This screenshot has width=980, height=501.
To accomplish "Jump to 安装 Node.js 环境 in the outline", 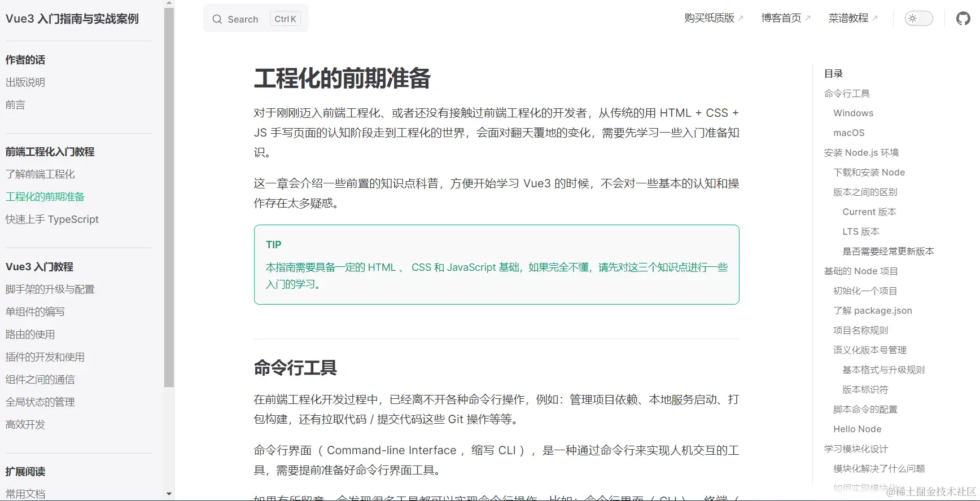I will 861,153.
